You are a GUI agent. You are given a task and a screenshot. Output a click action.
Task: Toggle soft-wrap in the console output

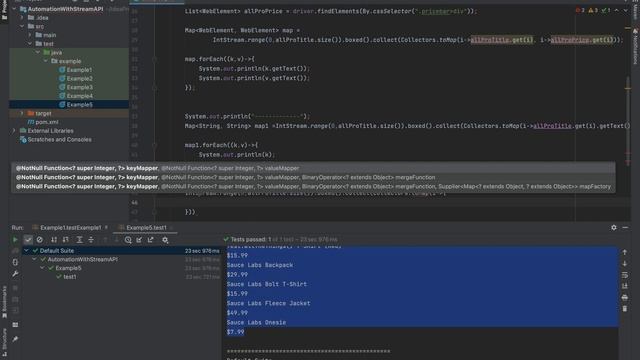[624, 275]
